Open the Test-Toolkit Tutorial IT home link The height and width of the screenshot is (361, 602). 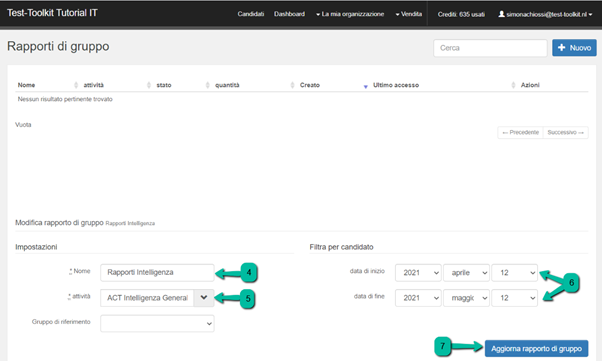click(52, 13)
